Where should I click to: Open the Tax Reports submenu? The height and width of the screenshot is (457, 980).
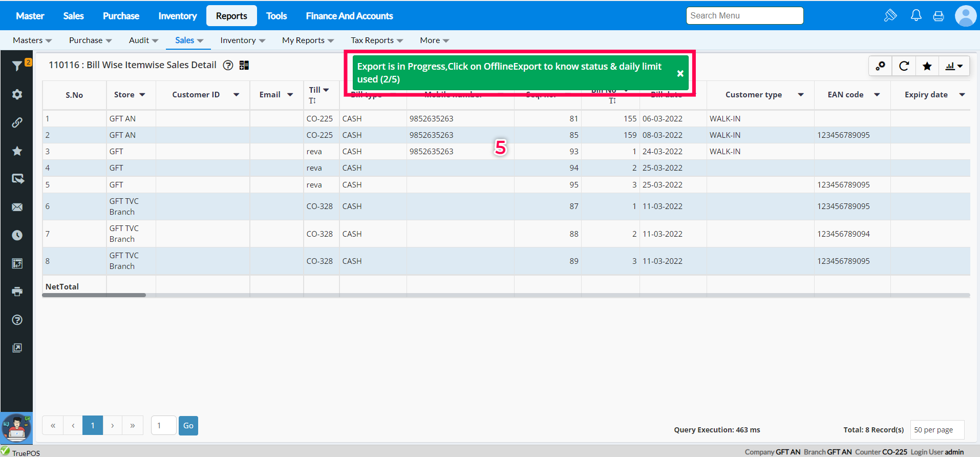click(x=376, y=40)
